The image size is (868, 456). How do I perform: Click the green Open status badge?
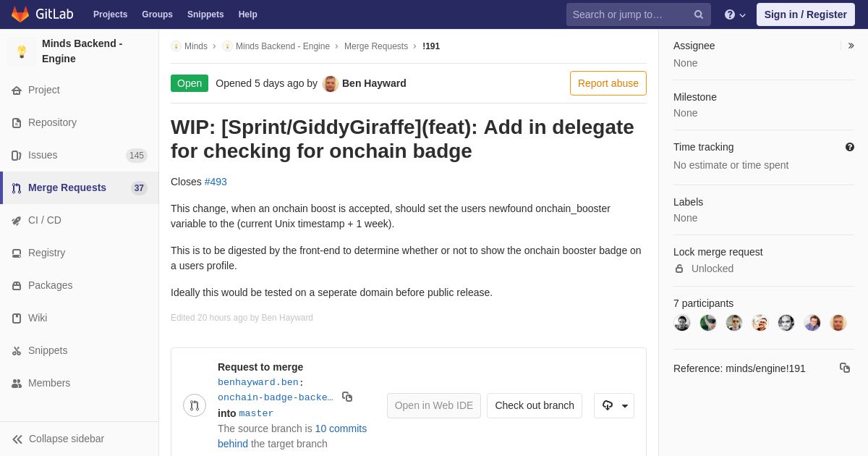[x=190, y=83]
